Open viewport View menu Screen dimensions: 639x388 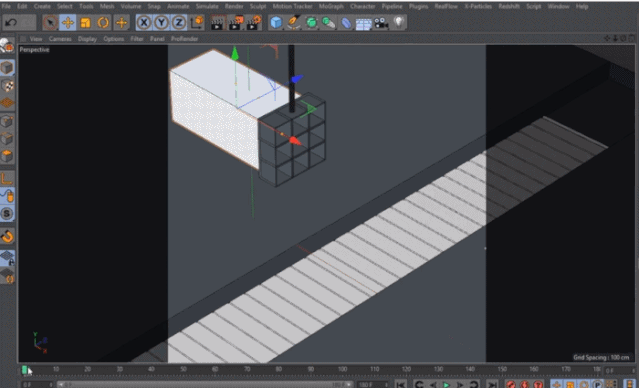(36, 39)
